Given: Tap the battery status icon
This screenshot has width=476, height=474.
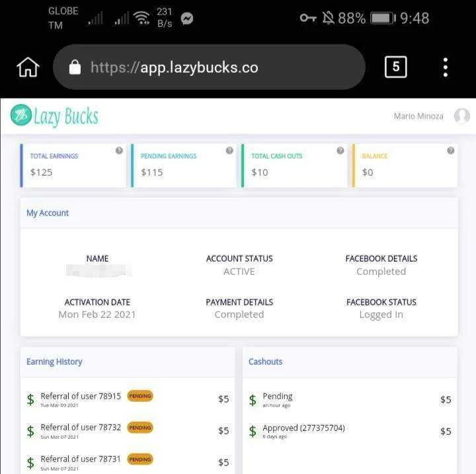Looking at the screenshot, I should point(383,19).
